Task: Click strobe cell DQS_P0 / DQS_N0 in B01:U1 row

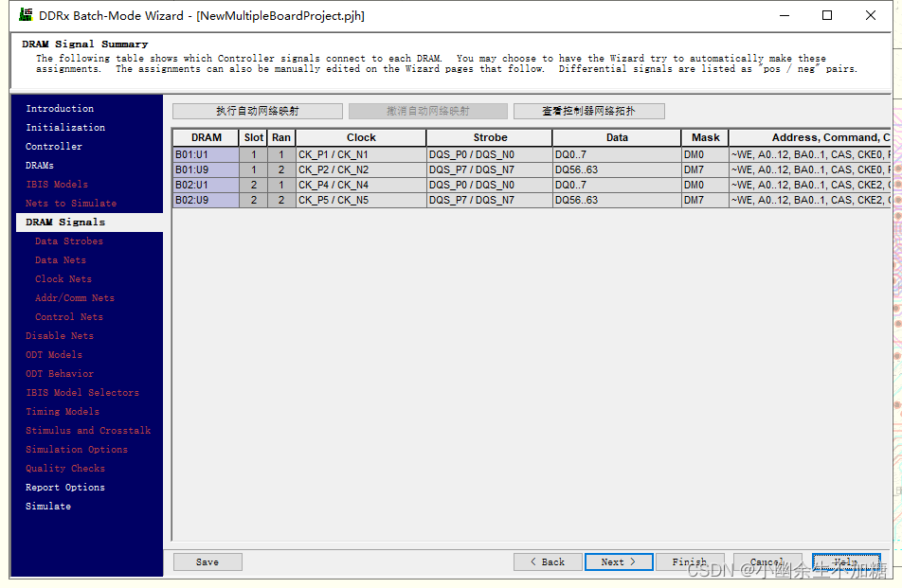Action: (490, 154)
